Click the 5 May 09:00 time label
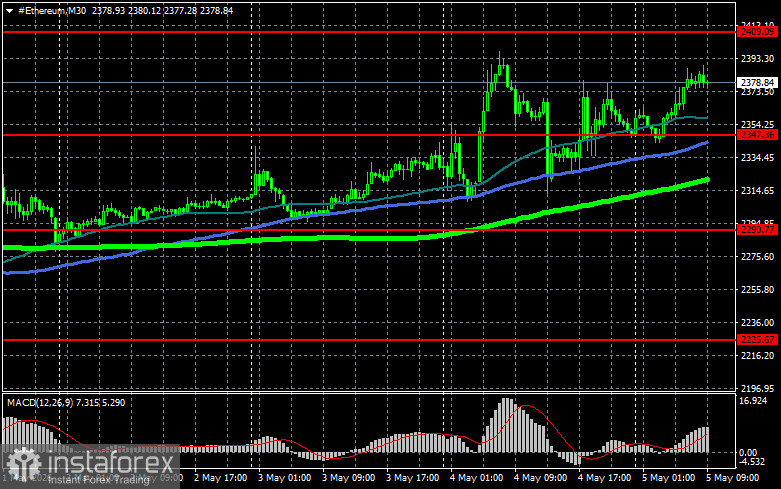This screenshot has height=489, width=781. coord(732,478)
